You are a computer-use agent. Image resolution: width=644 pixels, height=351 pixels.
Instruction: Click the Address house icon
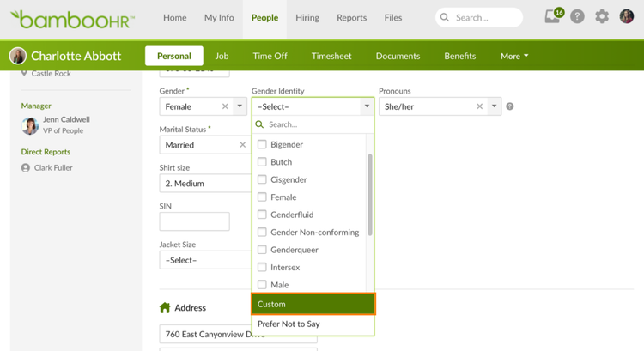pos(165,307)
